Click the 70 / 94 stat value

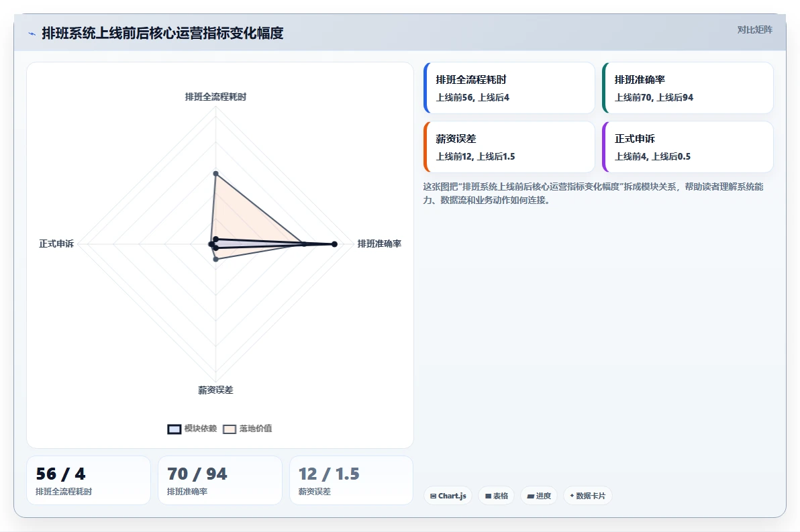point(197,474)
